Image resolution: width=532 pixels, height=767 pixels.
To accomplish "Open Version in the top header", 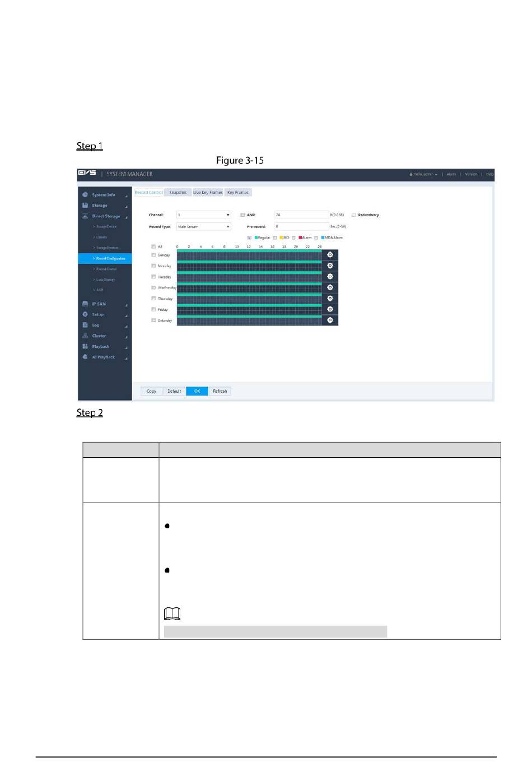I will pos(471,174).
